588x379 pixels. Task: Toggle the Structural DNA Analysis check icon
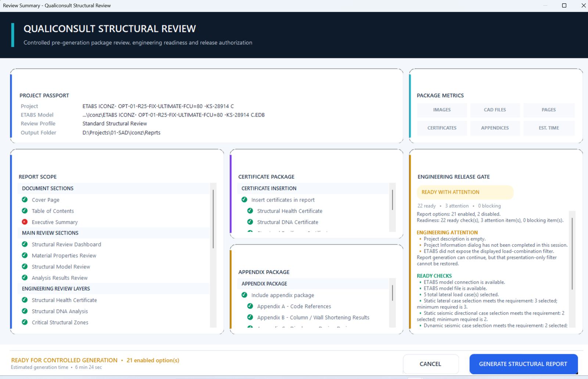click(25, 311)
